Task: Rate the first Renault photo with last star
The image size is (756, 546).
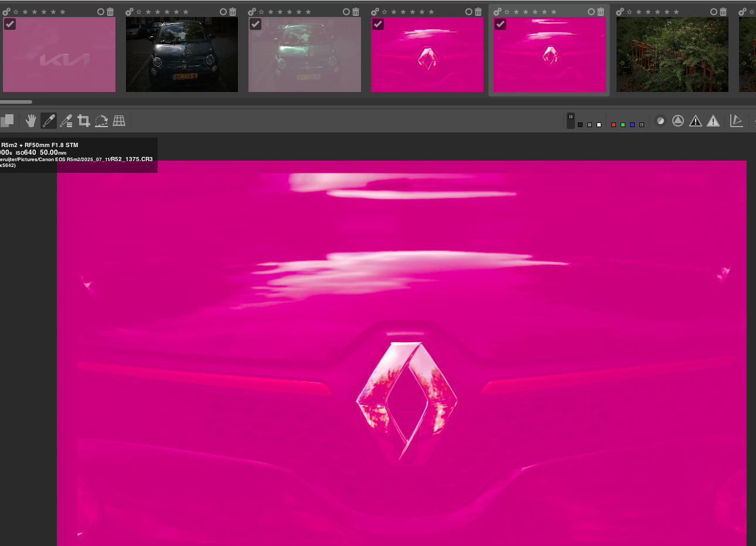Action: [431, 12]
